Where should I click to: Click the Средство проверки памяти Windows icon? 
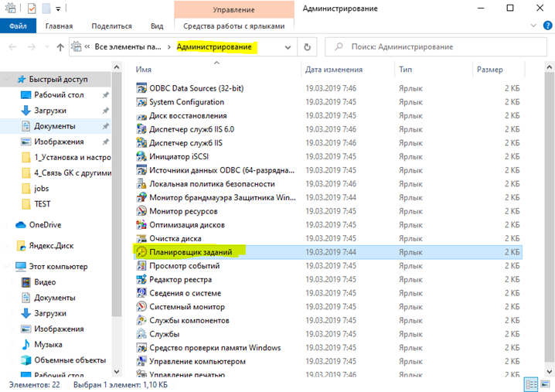141,348
